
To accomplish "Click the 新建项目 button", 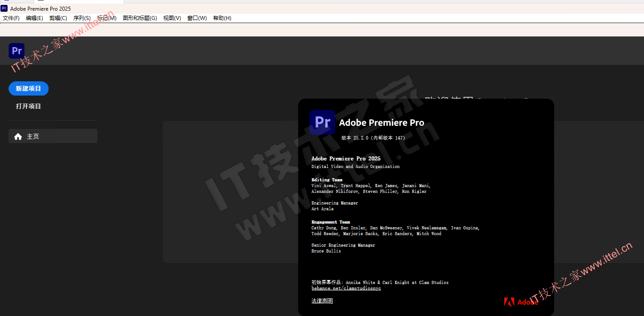I will (28, 88).
